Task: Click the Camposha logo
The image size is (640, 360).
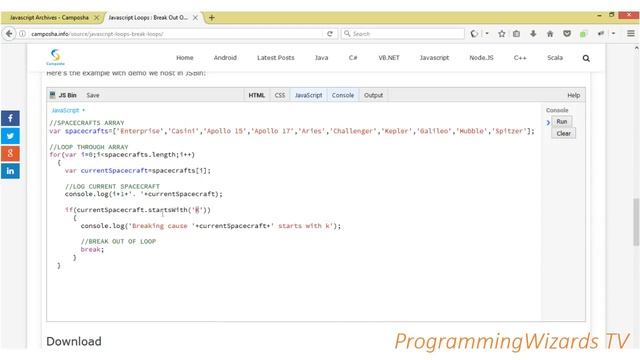Action: (56, 57)
